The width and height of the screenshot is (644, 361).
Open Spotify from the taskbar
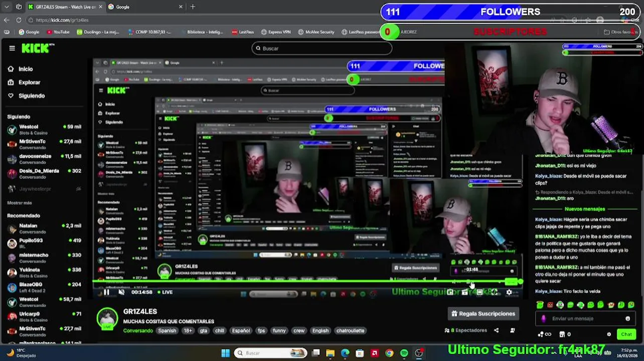[404, 353]
